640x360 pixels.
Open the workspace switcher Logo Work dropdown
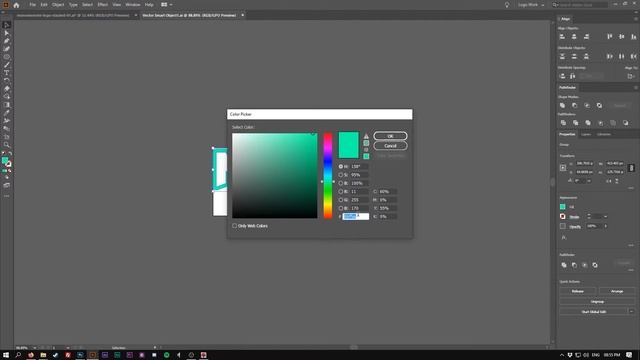[531, 5]
